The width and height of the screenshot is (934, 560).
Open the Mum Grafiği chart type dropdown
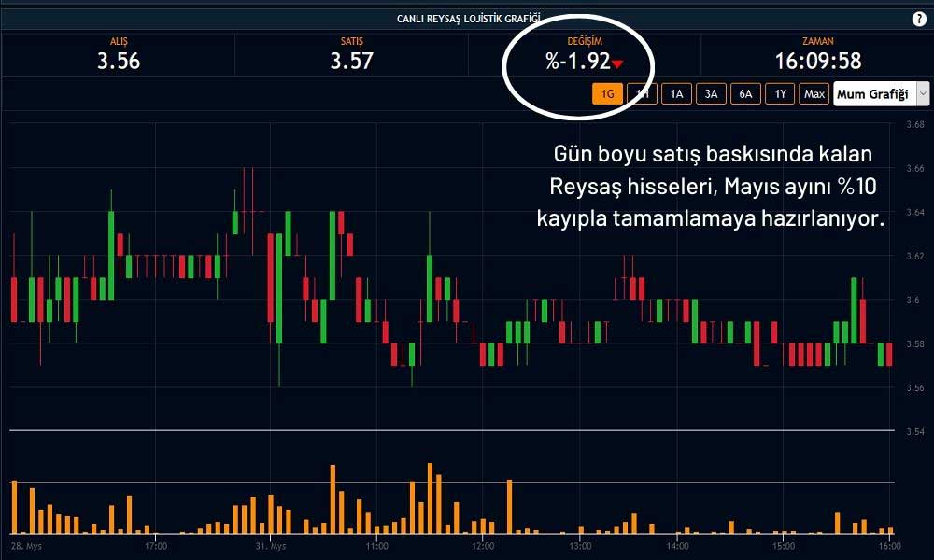[881, 94]
